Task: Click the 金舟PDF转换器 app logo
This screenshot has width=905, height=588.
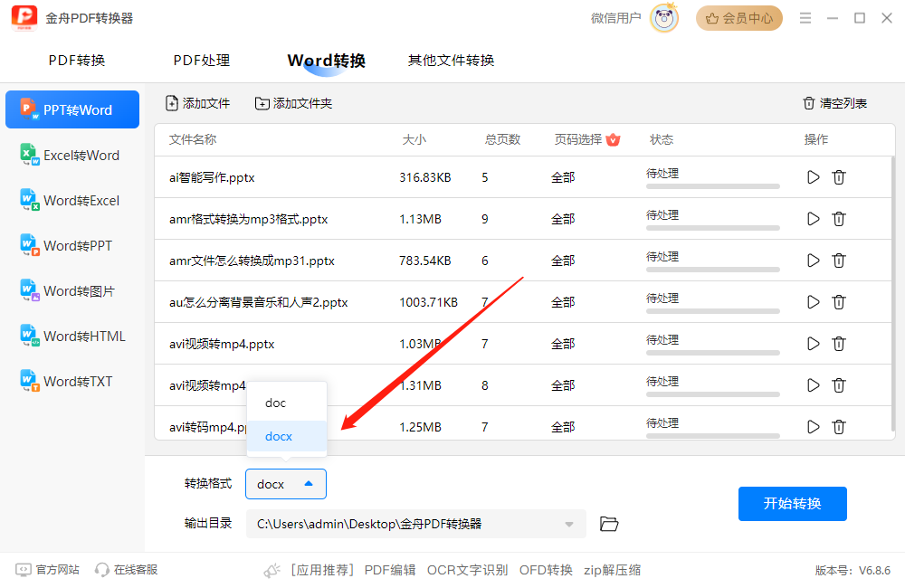Action: (x=24, y=18)
